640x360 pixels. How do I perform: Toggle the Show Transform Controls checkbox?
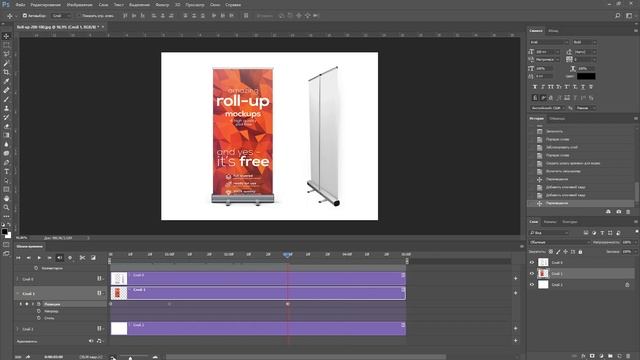[78, 16]
